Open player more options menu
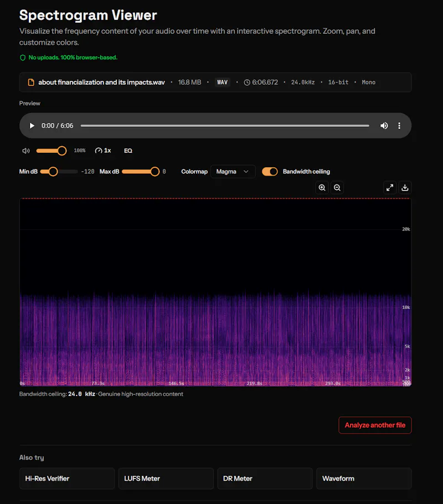The width and height of the screenshot is (443, 504). pos(399,126)
